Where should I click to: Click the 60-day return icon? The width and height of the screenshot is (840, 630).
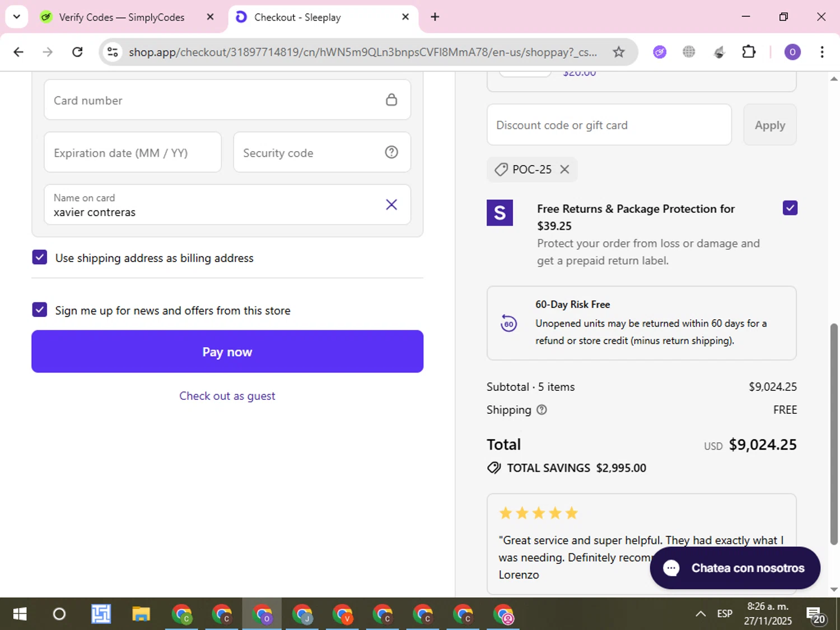pos(508,323)
